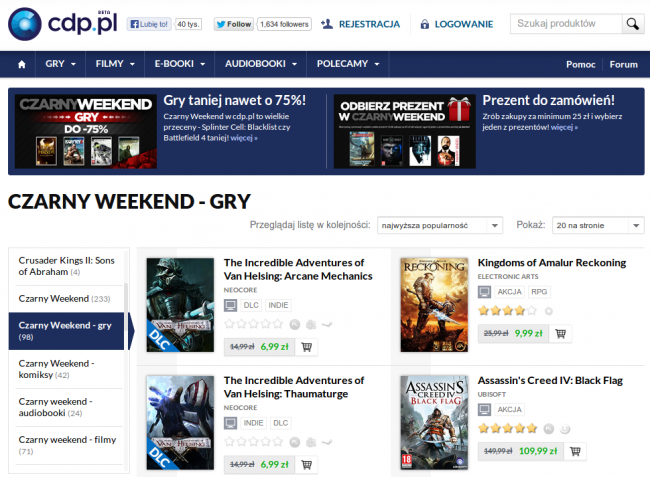The height and width of the screenshot is (477, 650).
Task: Expand the E-BOOKI menu
Action: [x=179, y=64]
